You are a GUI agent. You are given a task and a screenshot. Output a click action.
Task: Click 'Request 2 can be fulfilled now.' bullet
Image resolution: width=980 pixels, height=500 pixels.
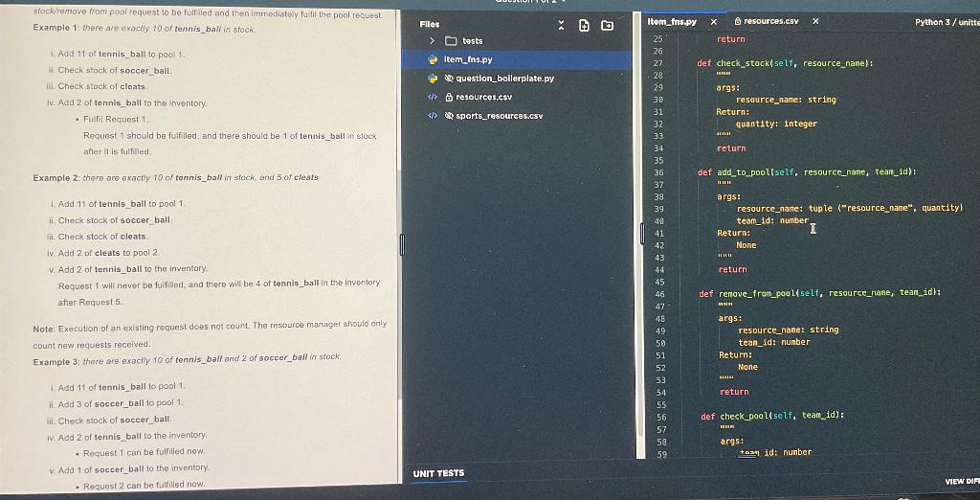[x=144, y=485]
